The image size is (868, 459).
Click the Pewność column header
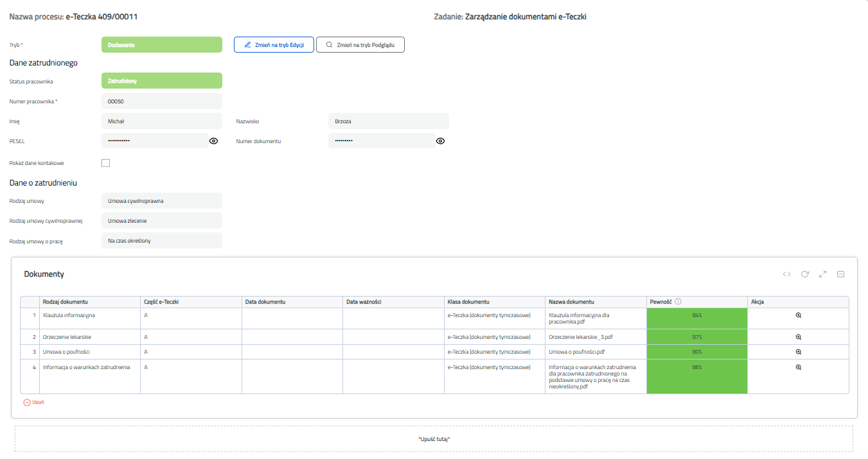tap(697, 302)
